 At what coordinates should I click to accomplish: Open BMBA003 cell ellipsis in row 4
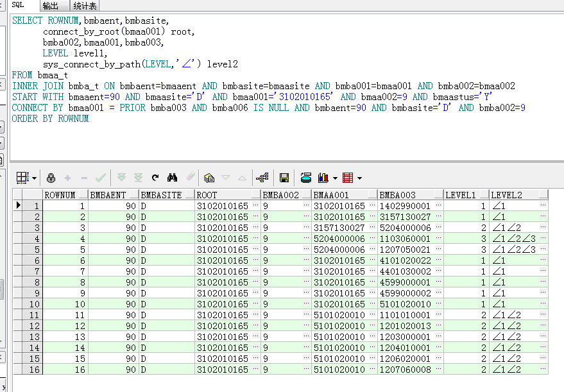[438, 238]
